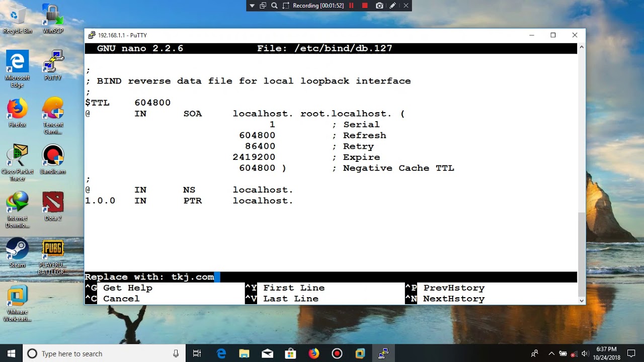Click in the 'Replace with' prompt field

pyautogui.click(x=331, y=277)
